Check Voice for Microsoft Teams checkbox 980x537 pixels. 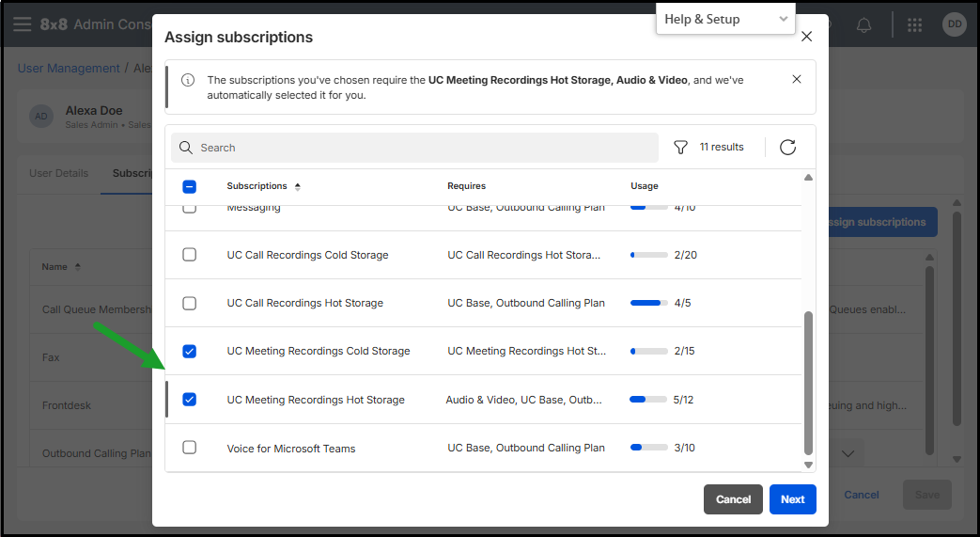(x=190, y=448)
